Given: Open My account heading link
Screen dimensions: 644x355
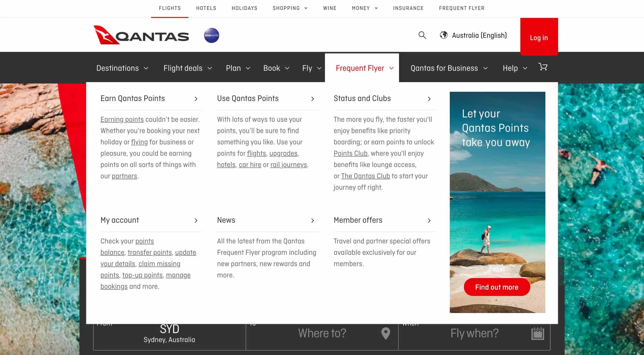Looking at the screenshot, I should [119, 220].
